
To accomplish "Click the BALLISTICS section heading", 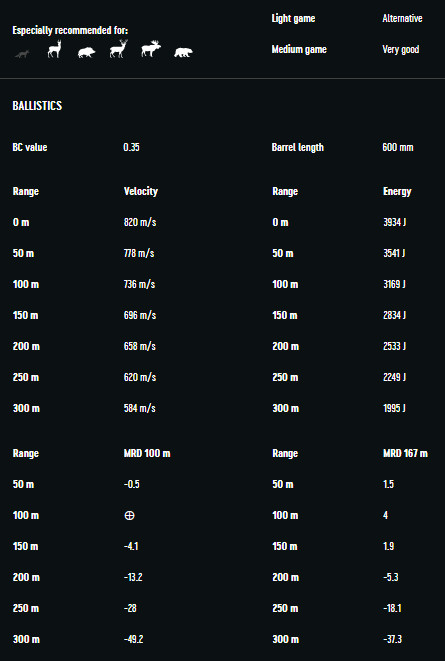I will coord(37,105).
